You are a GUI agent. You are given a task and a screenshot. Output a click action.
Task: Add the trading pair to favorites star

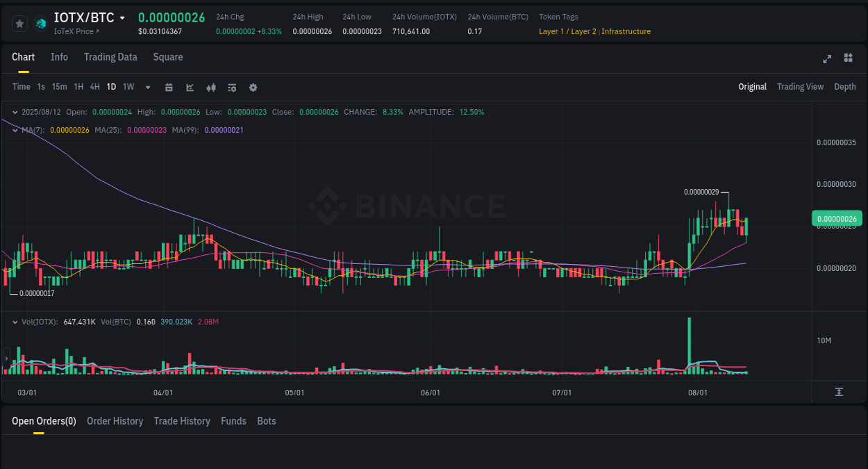pyautogui.click(x=19, y=23)
